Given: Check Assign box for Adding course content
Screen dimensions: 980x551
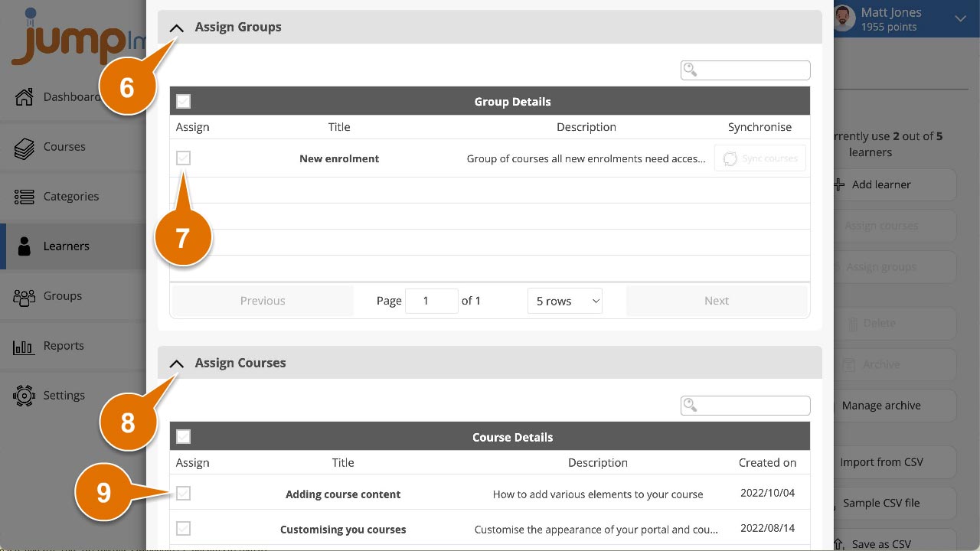Looking at the screenshot, I should pyautogui.click(x=183, y=494).
